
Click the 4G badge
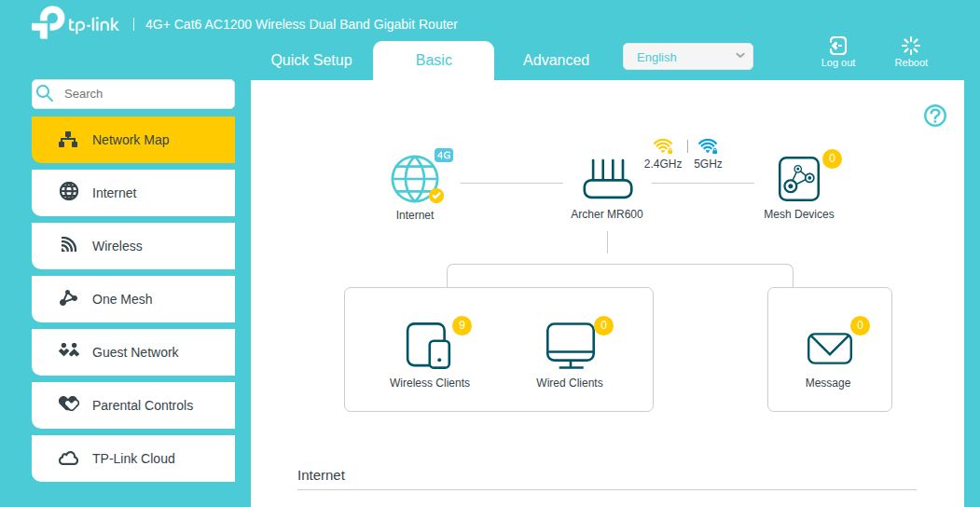pyautogui.click(x=444, y=156)
